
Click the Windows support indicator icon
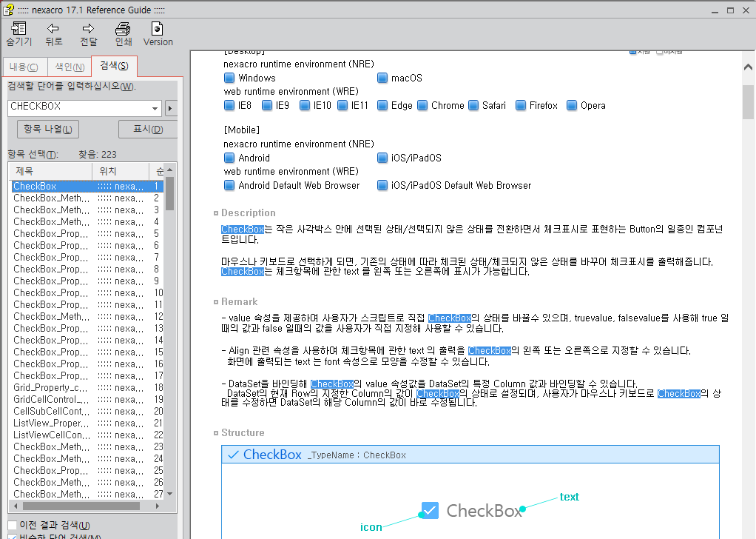point(229,78)
